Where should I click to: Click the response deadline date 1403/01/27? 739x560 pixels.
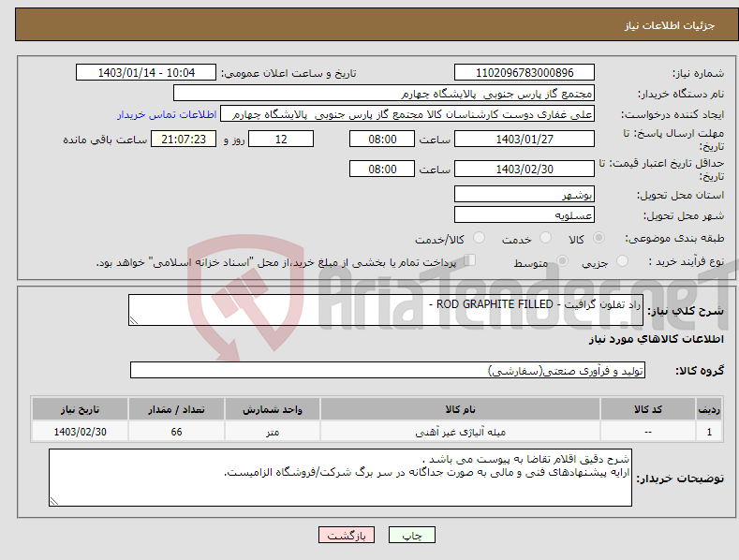525,139
